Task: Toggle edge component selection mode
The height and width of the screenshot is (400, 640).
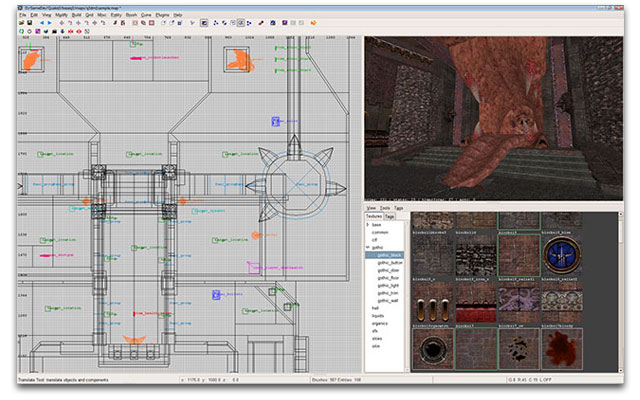Action: tap(172, 23)
